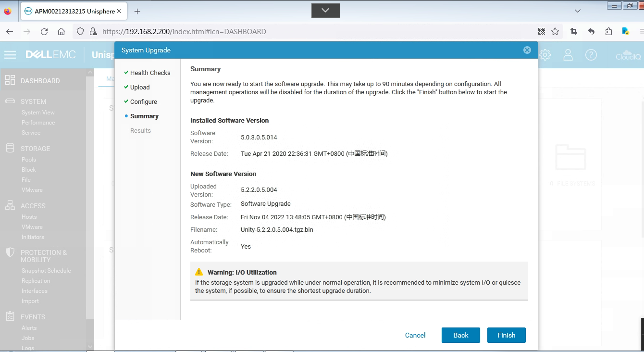Open Jobs under Events
Screen dimensions: 644x352
coord(28,338)
